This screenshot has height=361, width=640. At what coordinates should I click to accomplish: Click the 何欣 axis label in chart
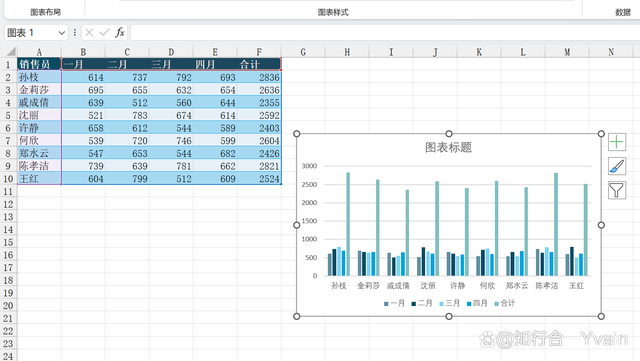487,286
